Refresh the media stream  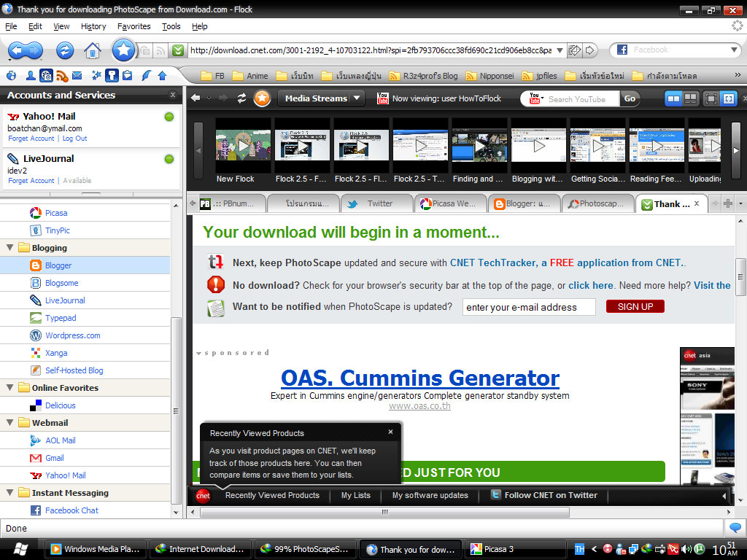[241, 98]
